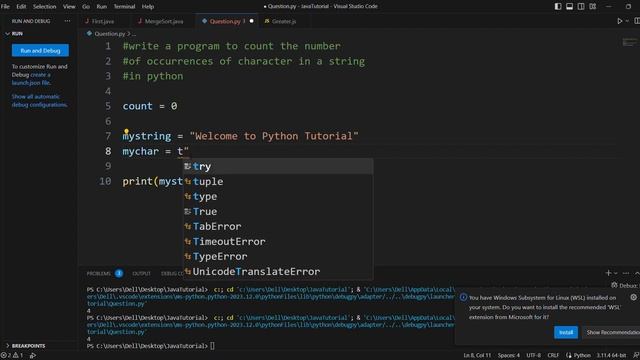The width and height of the screenshot is (640, 360).
Task: Click Show Recommendations in the notification
Action: 611,332
